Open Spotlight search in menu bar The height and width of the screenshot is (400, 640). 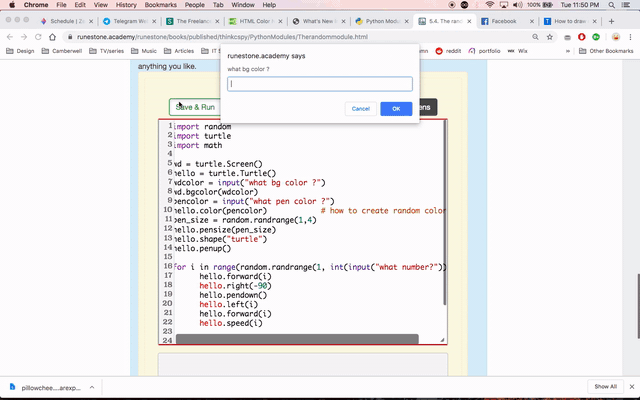pos(611,5)
